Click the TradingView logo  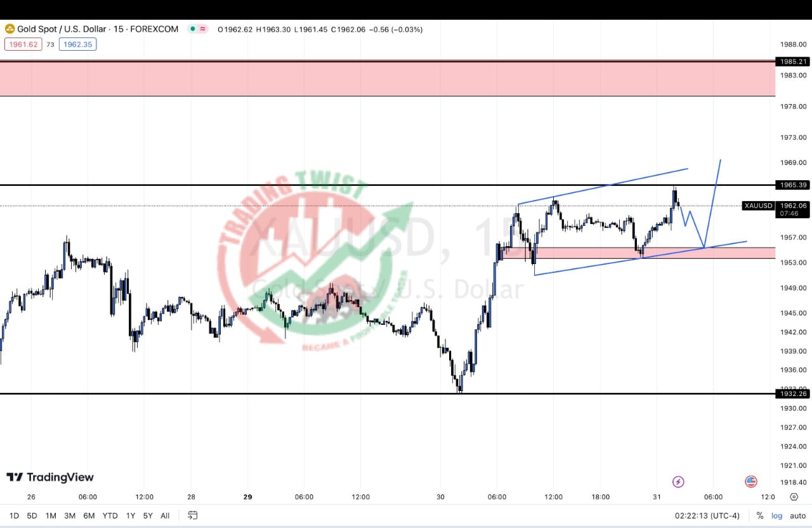pyautogui.click(x=50, y=477)
